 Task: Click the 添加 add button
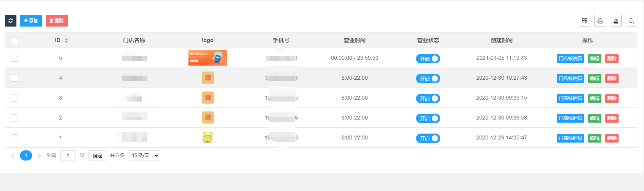coord(31,21)
